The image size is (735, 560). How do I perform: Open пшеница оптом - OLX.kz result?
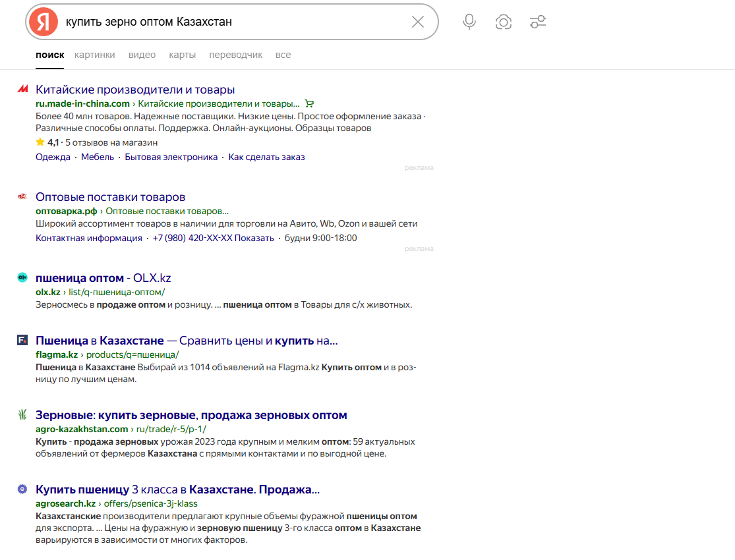(103, 278)
